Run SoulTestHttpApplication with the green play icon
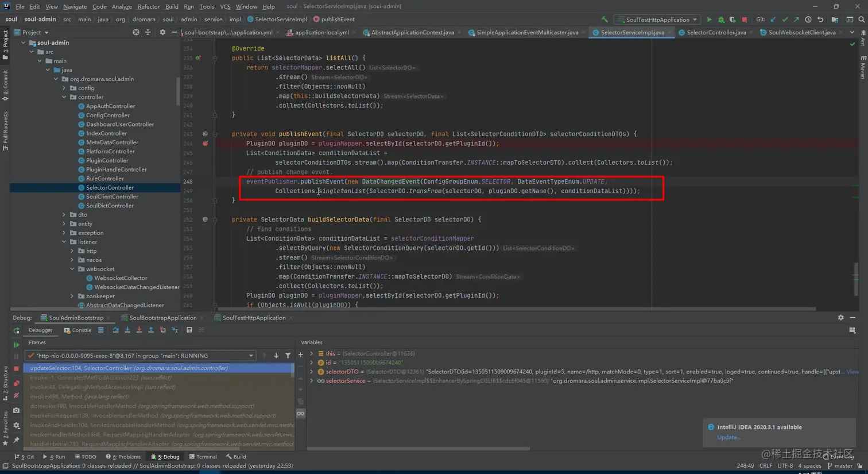 tap(709, 20)
